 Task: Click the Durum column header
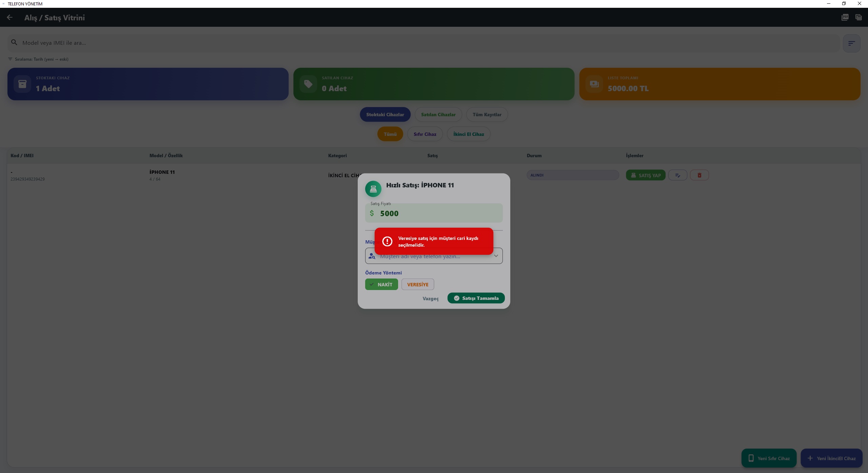point(534,156)
